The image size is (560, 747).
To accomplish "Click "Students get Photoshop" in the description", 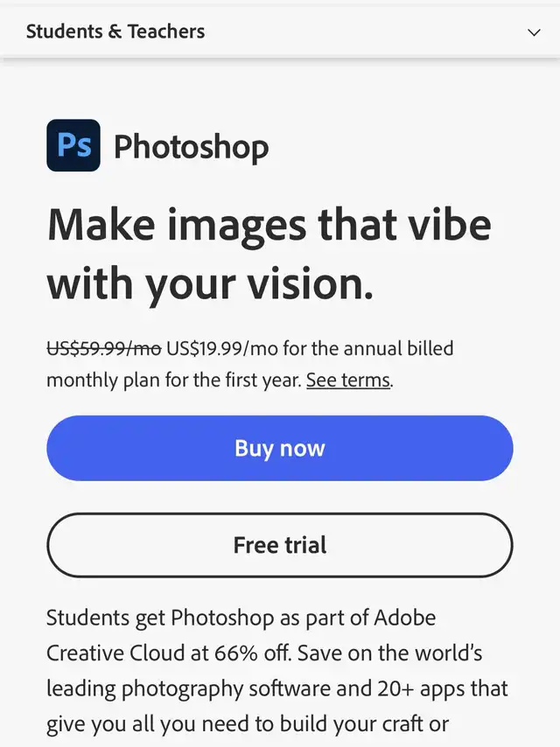I will [x=160, y=618].
